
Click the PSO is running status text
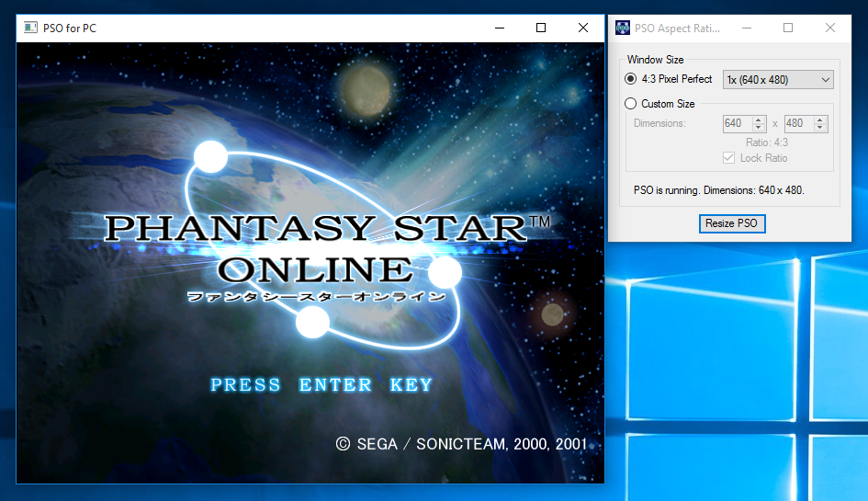718,190
